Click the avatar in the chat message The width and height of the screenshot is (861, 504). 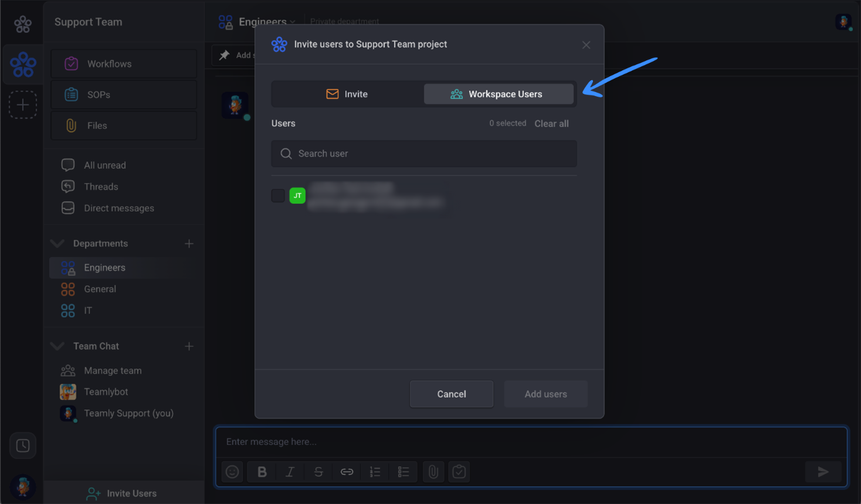pos(235,105)
